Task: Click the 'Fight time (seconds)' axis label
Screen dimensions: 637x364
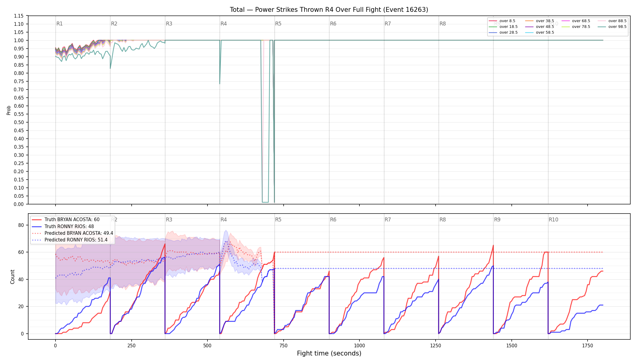Action: 329,353
